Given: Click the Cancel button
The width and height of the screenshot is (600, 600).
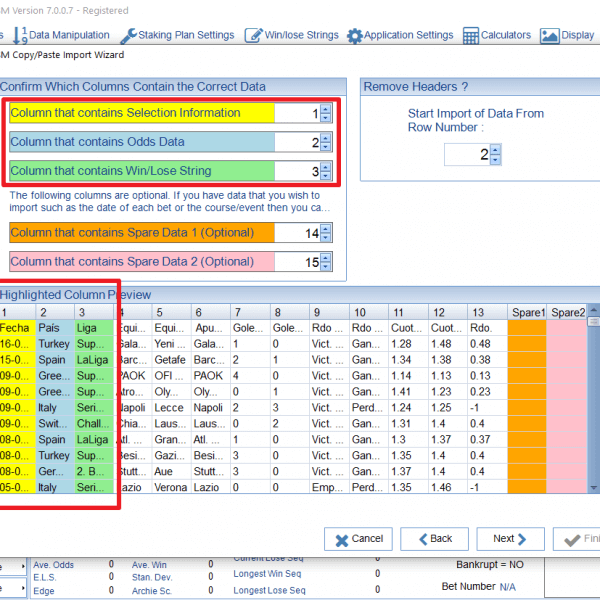Looking at the screenshot, I should [x=358, y=539].
